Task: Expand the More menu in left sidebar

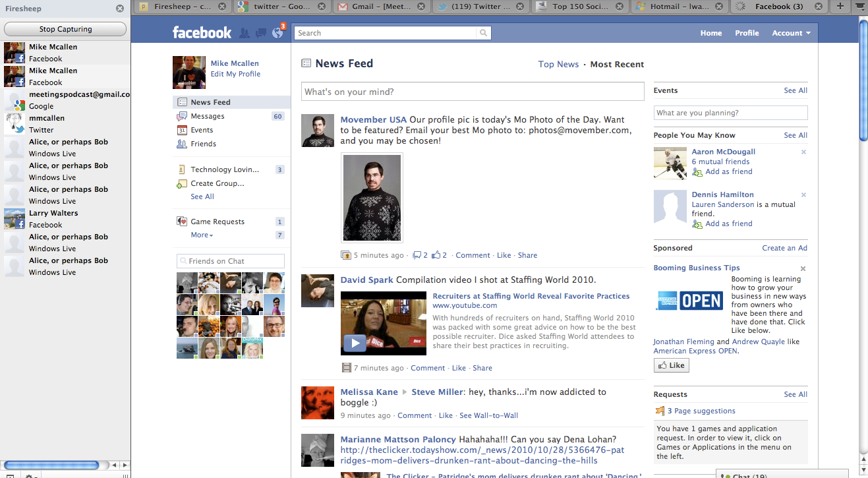Action: (202, 235)
